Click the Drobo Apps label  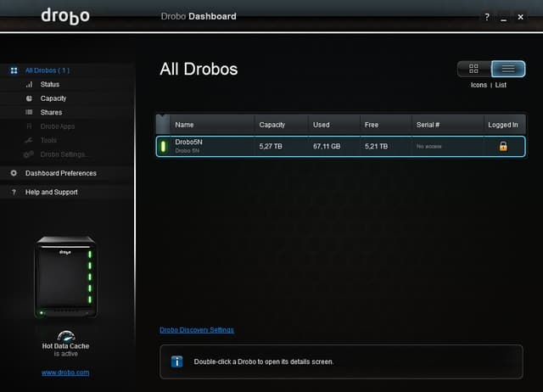pyautogui.click(x=58, y=126)
